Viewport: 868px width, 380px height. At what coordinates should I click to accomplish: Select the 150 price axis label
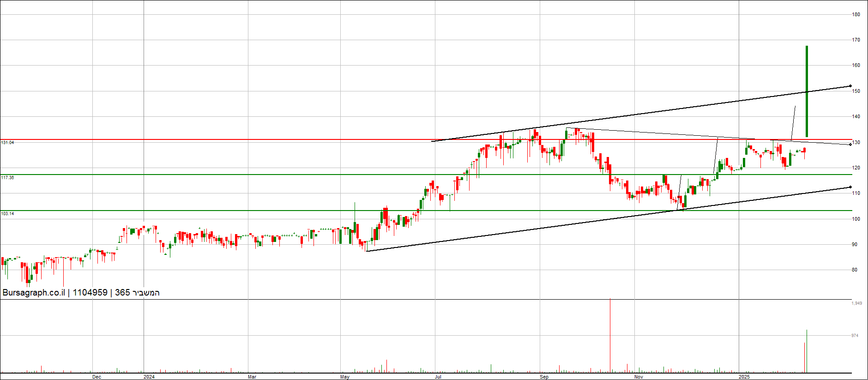(x=856, y=91)
